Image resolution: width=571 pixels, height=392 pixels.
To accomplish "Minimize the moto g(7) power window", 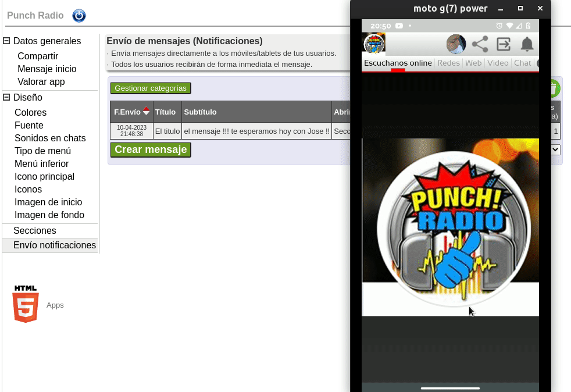I will tap(501, 9).
